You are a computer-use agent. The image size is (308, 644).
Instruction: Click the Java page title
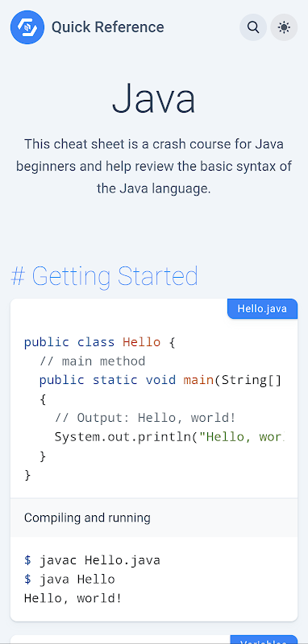point(154,98)
